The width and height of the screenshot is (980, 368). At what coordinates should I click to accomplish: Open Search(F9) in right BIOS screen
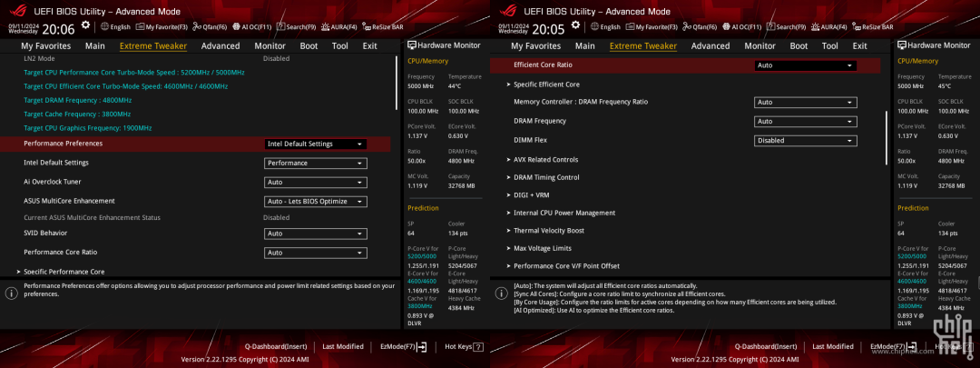[786, 27]
